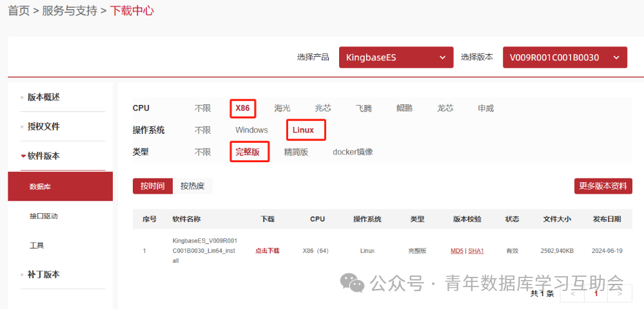Open 授权文件 in the sidebar

44,127
